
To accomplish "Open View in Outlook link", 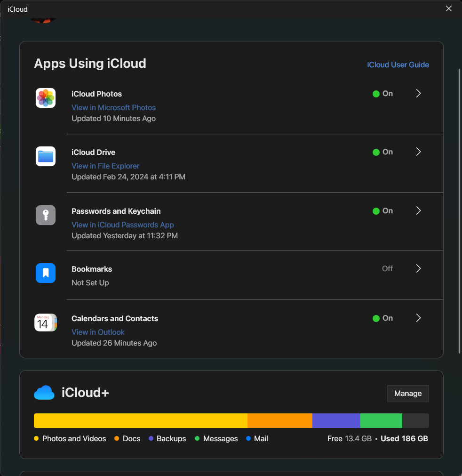I will pos(98,332).
